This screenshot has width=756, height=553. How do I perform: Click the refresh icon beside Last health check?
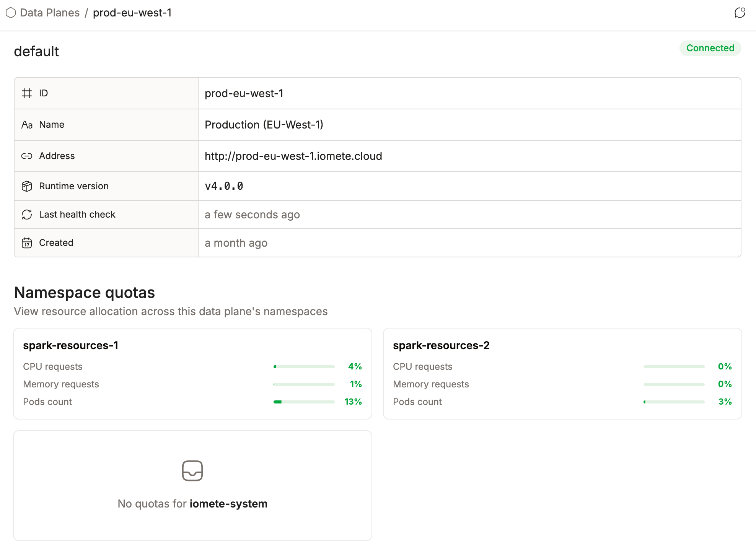[27, 215]
